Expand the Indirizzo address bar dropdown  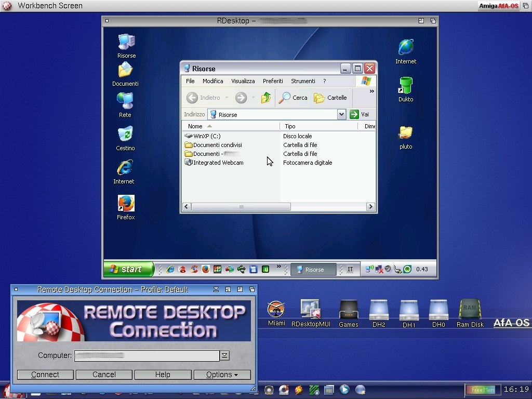click(x=341, y=114)
